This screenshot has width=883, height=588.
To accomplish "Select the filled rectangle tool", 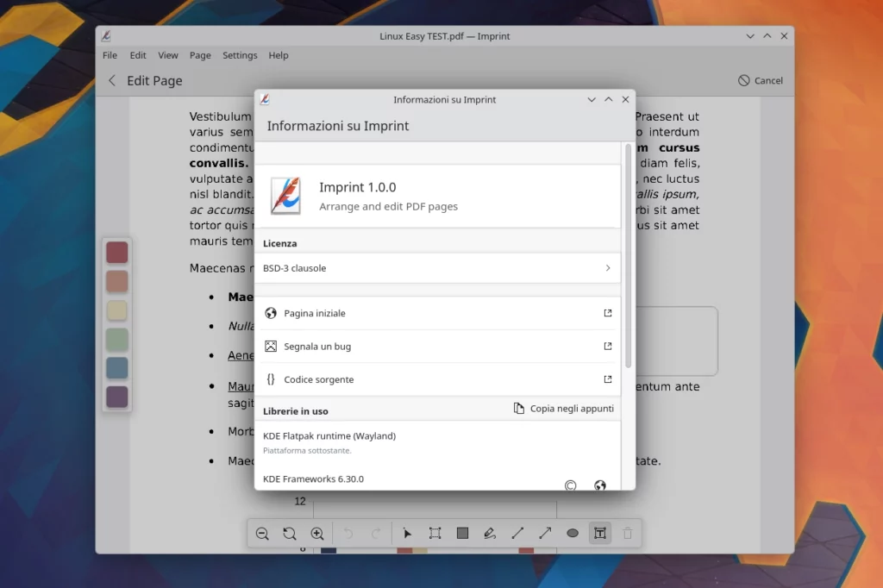I will tap(462, 534).
